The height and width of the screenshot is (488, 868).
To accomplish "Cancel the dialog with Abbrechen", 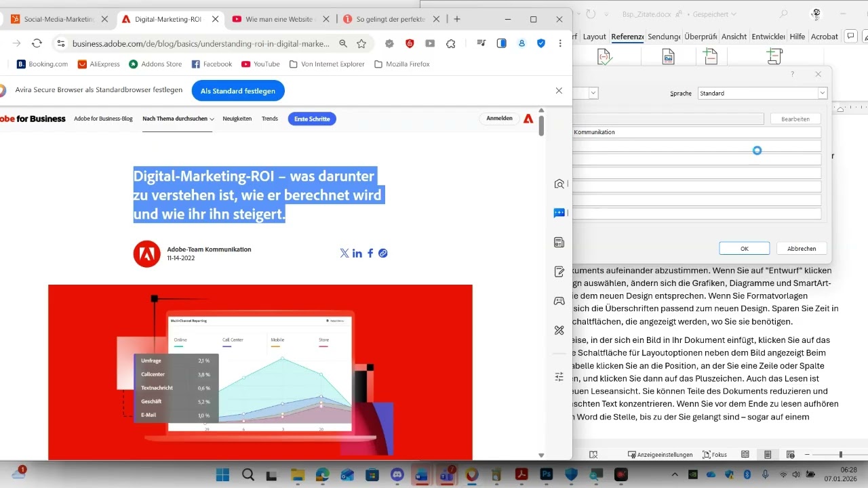I will (x=802, y=248).
